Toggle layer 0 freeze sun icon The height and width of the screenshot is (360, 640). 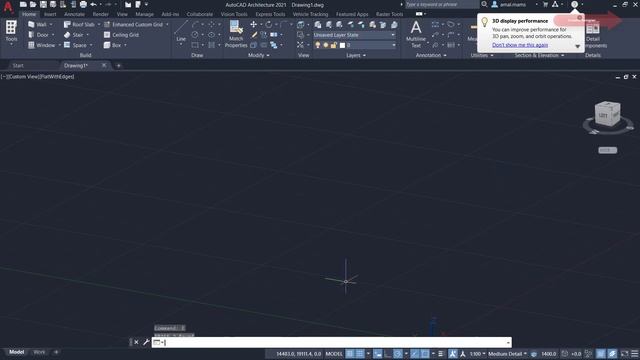(x=326, y=45)
